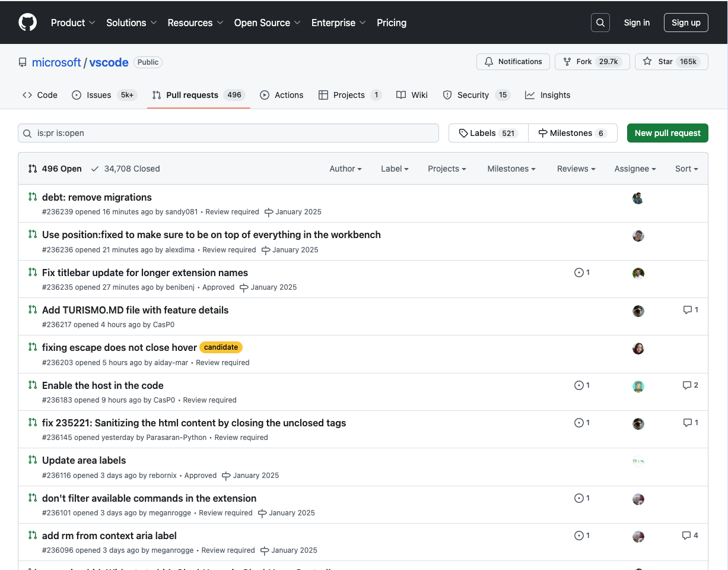
Task: Open the microsoft organization link
Action: coord(56,62)
